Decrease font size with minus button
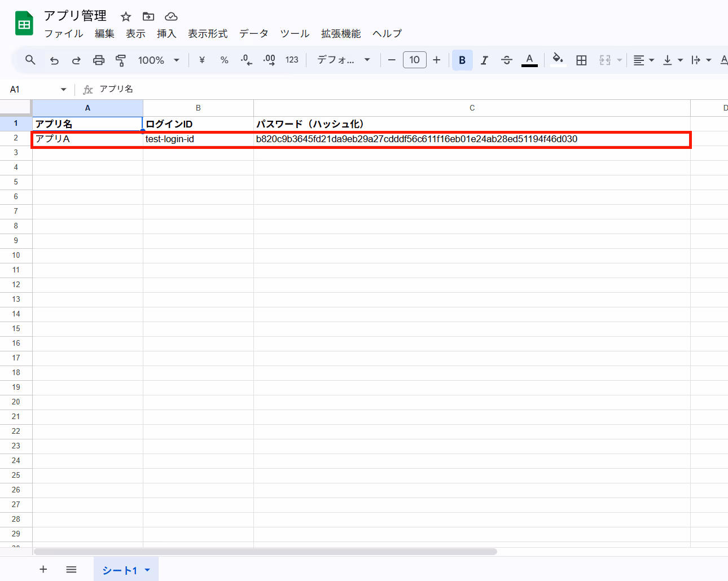The image size is (728, 581). [392, 60]
